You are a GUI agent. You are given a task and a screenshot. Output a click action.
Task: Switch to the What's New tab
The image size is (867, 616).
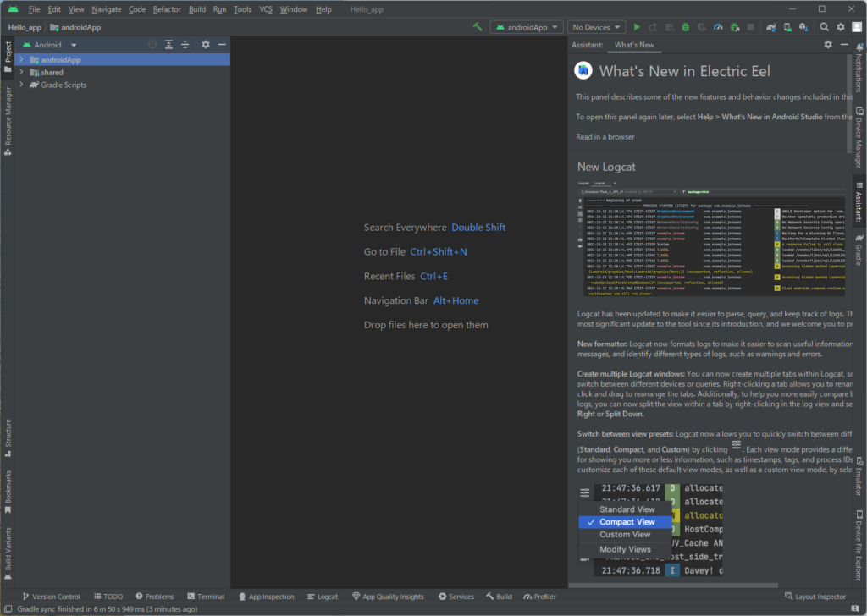[634, 45]
